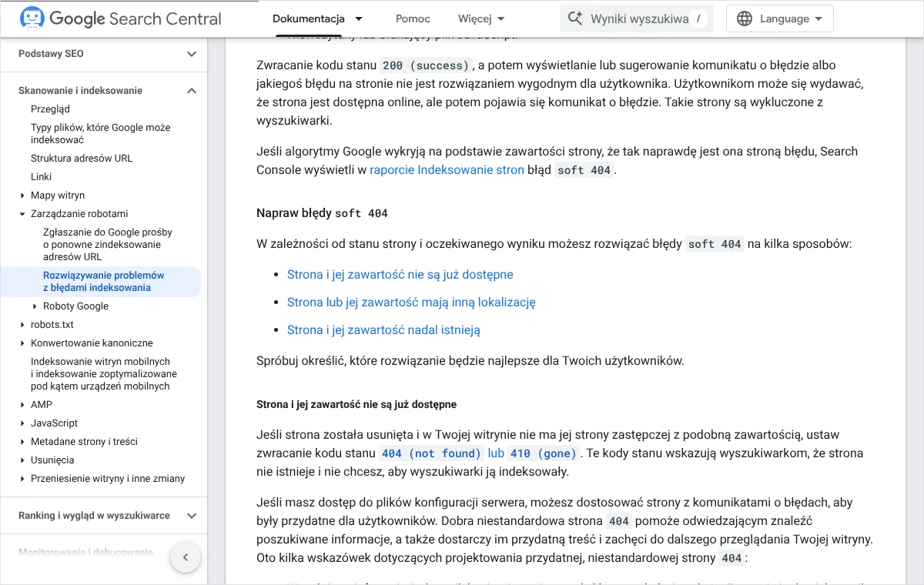Screen dimensions: 924x585
Task: Click the Google Search Central title text
Action: pos(136,19)
